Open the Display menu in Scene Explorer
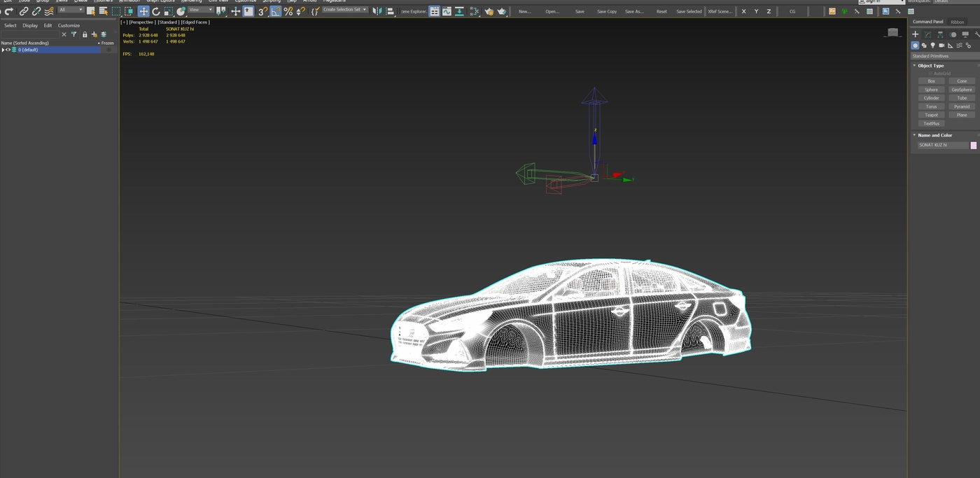980x478 pixels. [30, 25]
